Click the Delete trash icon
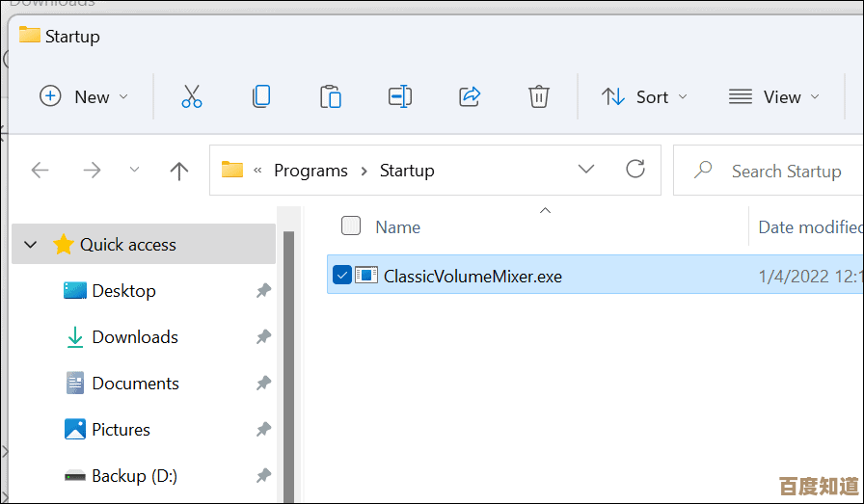This screenshot has width=864, height=504. coord(539,96)
